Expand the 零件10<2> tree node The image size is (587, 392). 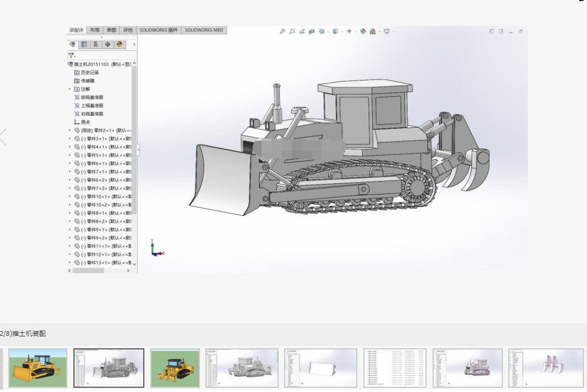[x=70, y=205]
